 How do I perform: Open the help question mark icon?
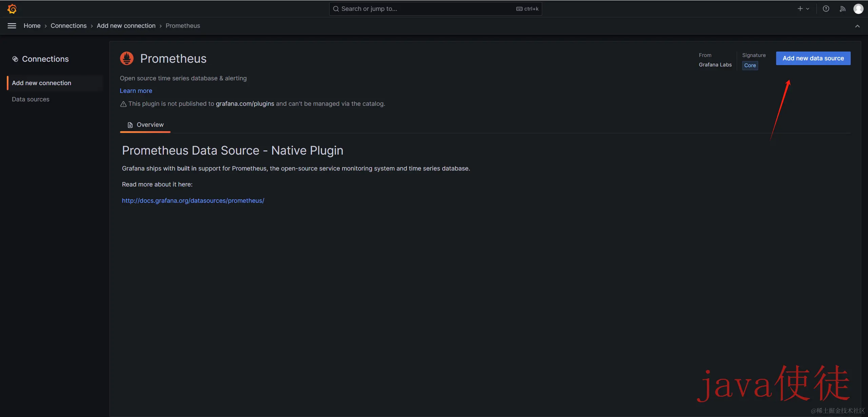tap(826, 9)
